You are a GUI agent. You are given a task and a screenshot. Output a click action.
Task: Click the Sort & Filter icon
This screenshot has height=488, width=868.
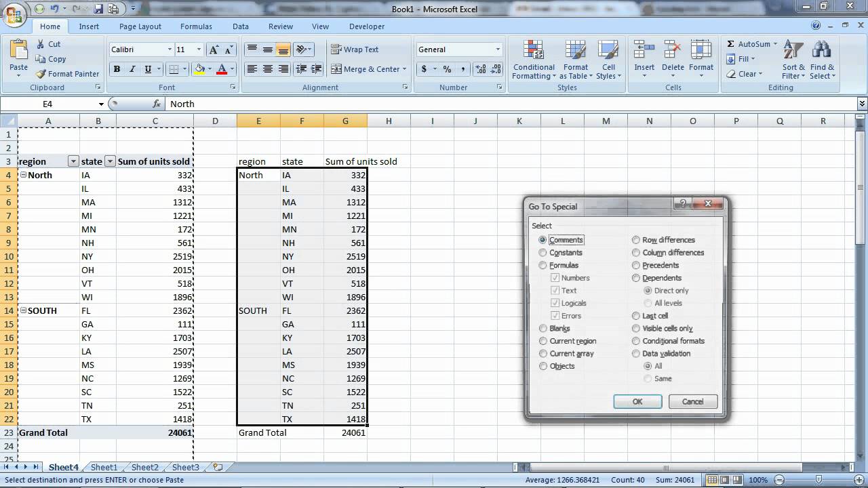[793, 60]
